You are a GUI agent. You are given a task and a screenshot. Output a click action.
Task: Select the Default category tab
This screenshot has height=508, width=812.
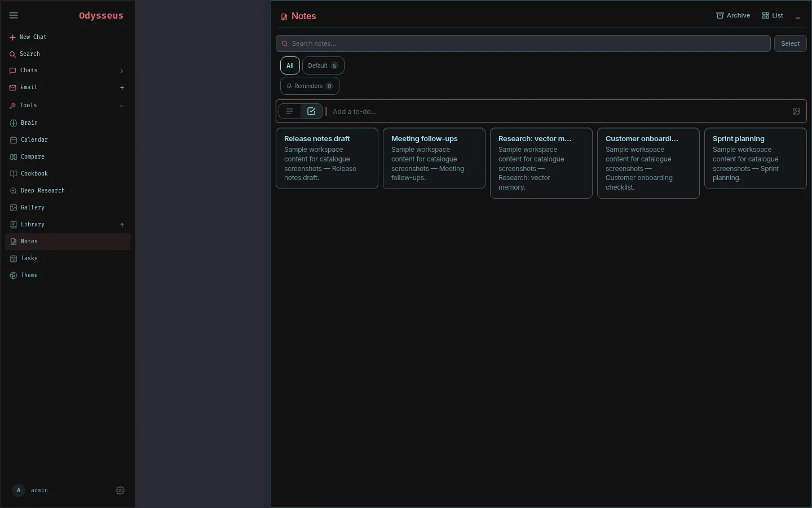tap(323, 65)
